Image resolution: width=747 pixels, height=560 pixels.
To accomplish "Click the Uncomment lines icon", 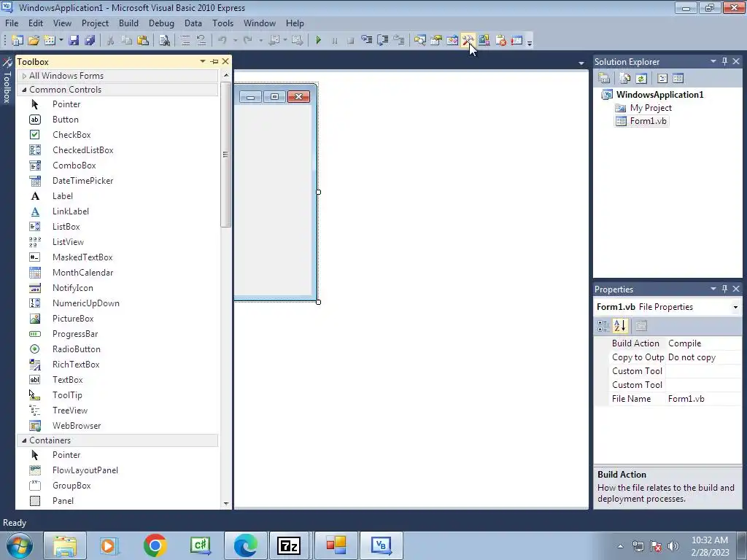I will pyautogui.click(x=201, y=41).
